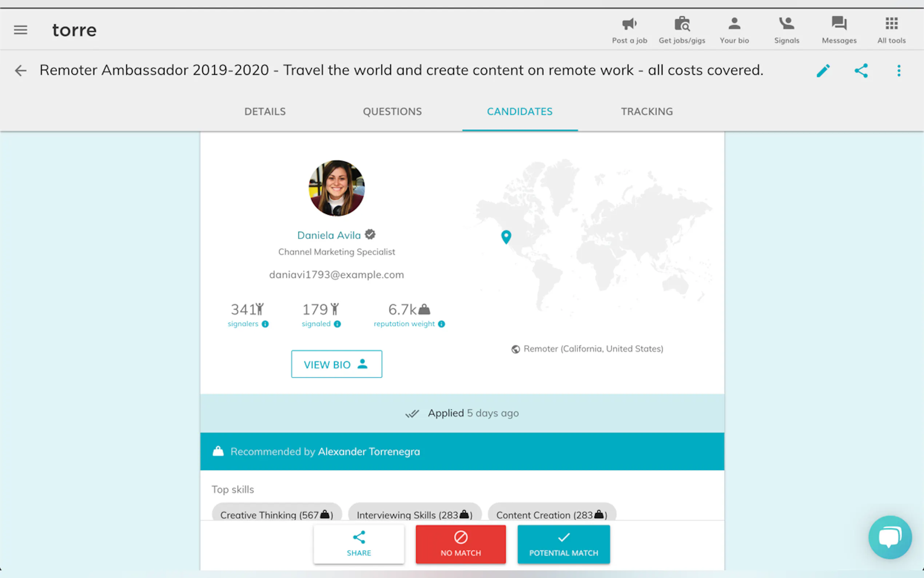
Task: Click the share icon beside job title
Action: tap(861, 71)
